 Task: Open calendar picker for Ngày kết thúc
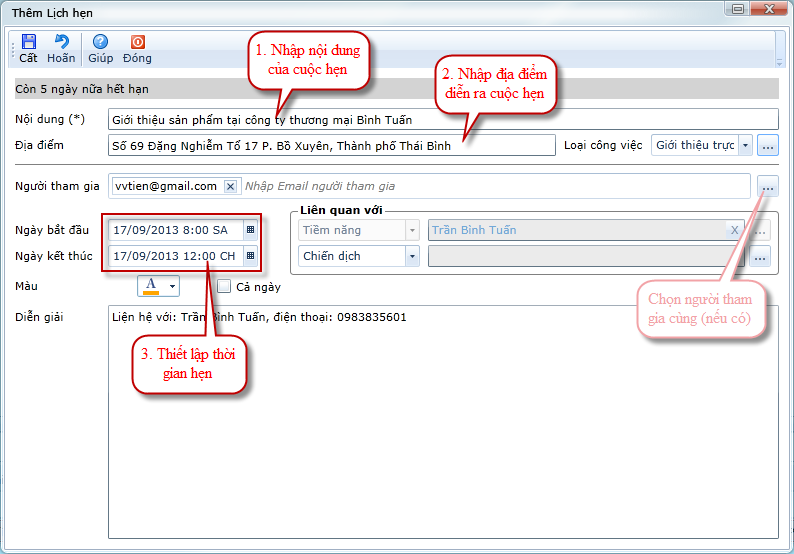click(x=250, y=256)
